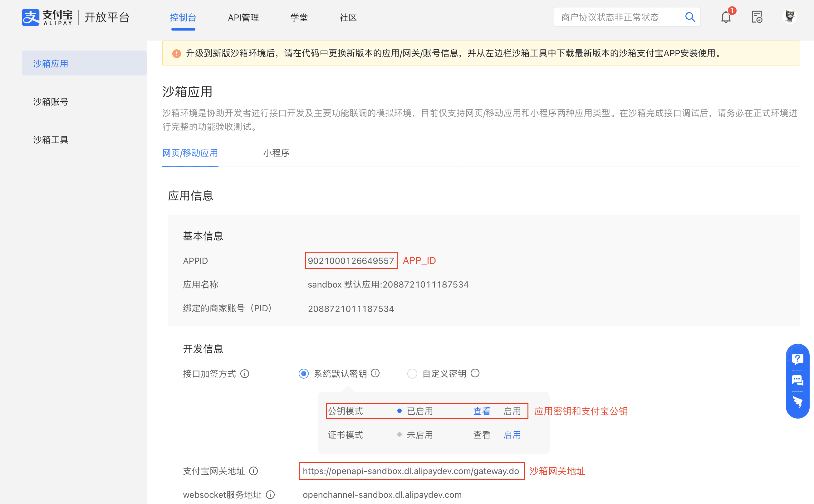Click the Alipay logo

click(x=47, y=17)
